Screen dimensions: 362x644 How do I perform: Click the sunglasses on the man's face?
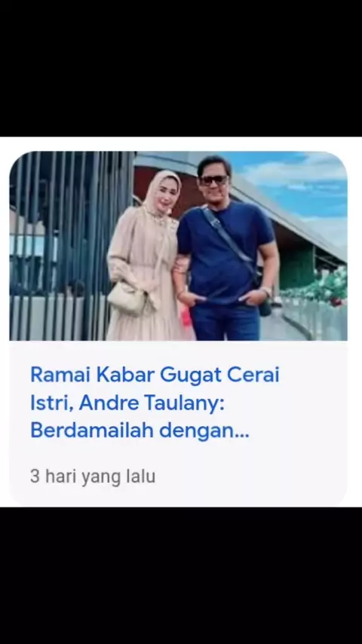click(214, 180)
